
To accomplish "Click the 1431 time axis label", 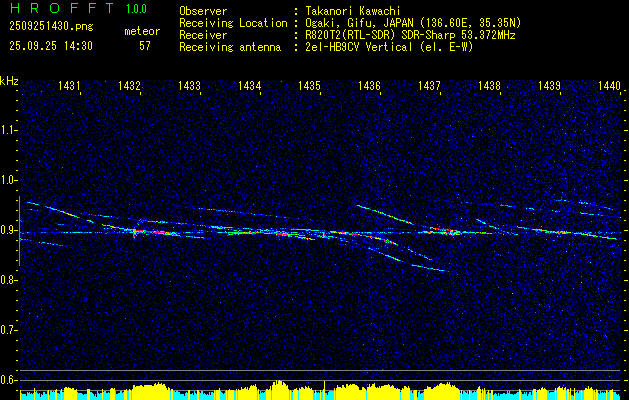I will [69, 85].
